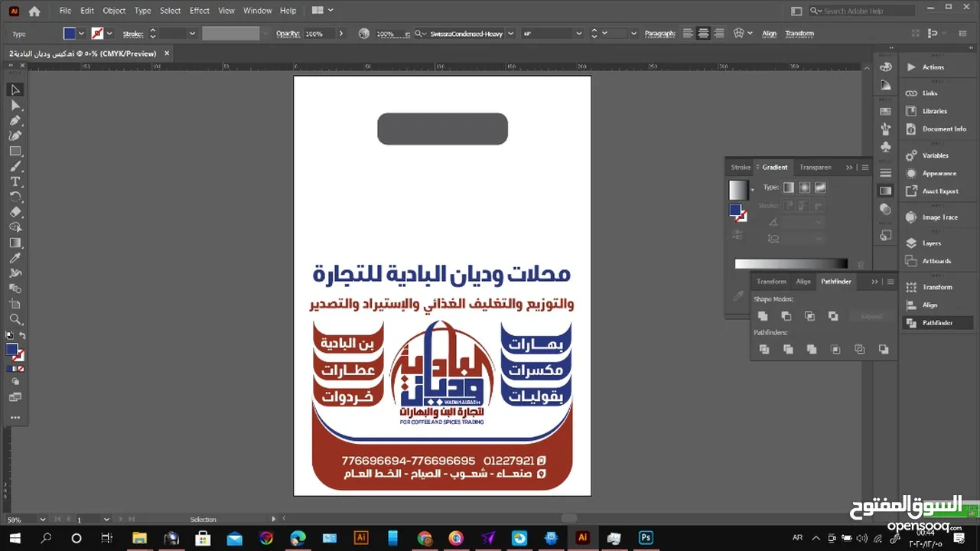Open the Links panel

(x=930, y=93)
